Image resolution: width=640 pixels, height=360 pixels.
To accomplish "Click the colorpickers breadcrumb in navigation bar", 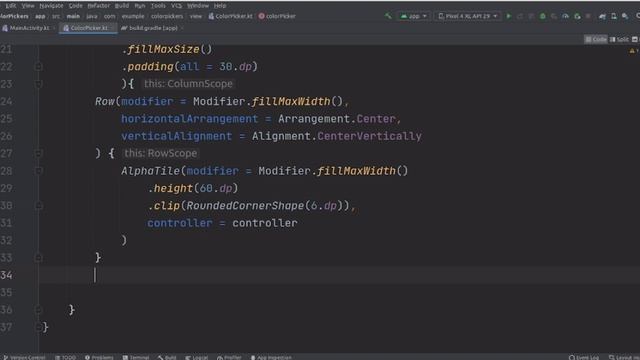I will (x=167, y=16).
